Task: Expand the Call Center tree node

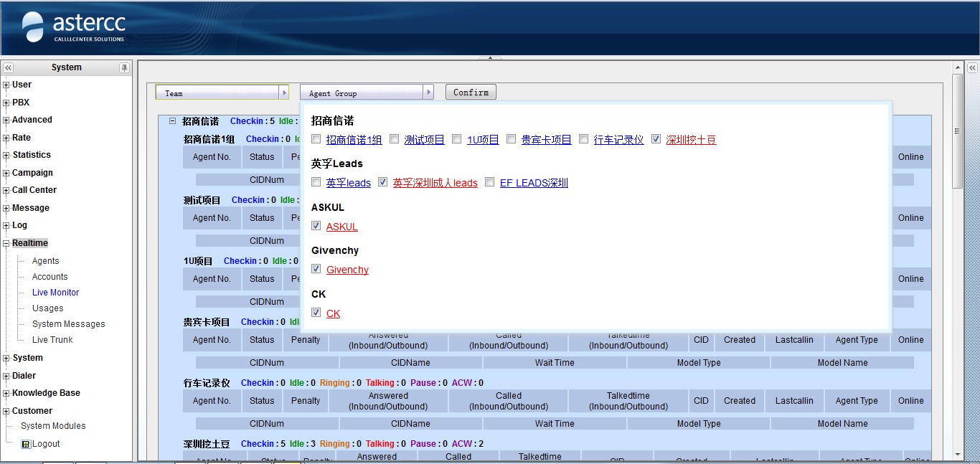Action: pos(6,191)
